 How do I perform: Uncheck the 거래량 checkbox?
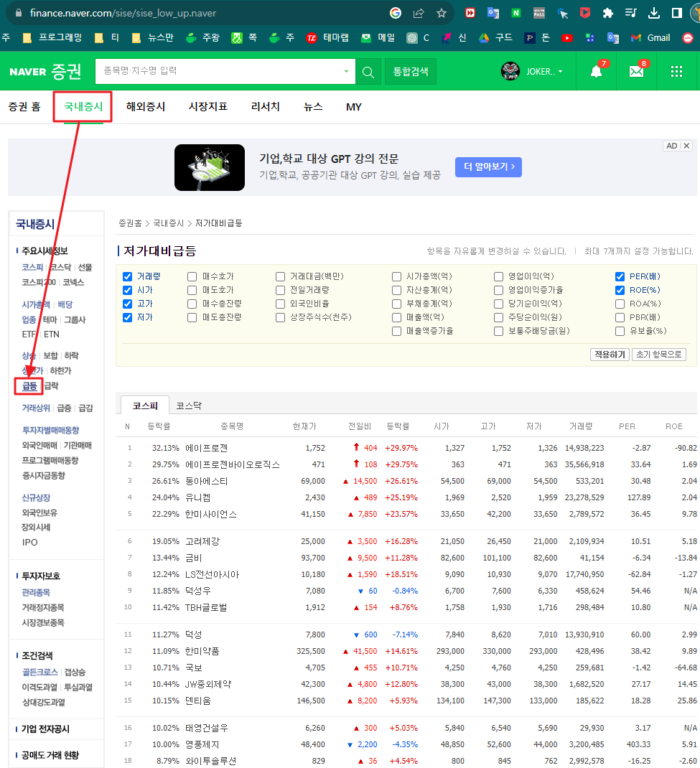(x=127, y=277)
